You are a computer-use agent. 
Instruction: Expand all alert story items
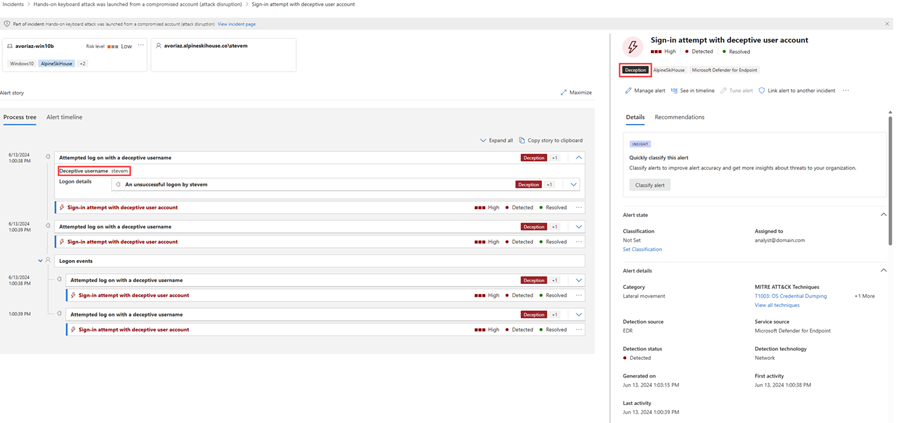coord(496,141)
